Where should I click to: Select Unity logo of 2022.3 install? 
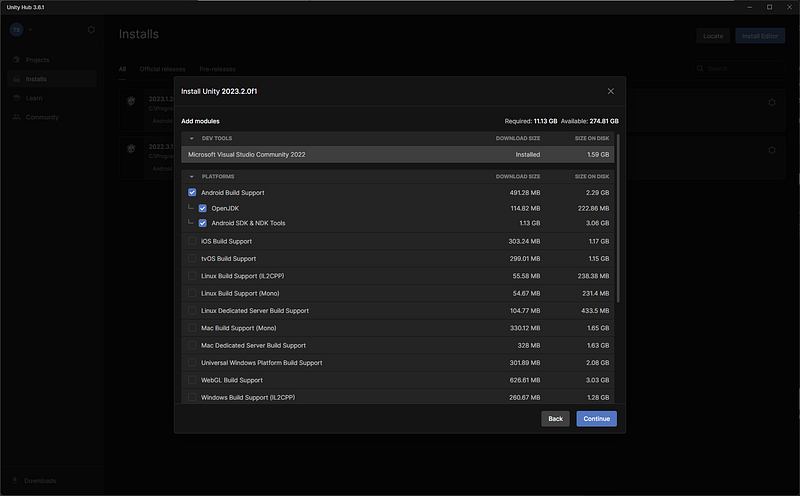(131, 149)
